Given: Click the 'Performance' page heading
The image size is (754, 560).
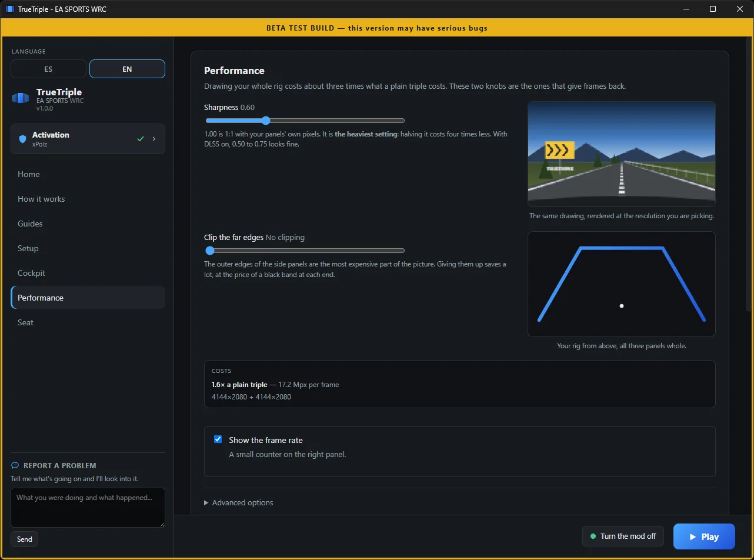Looking at the screenshot, I should tap(234, 71).
